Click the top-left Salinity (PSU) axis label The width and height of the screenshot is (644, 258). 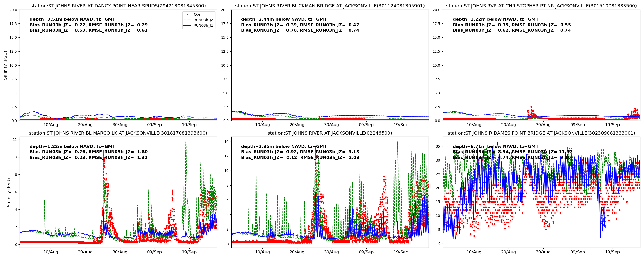click(x=5, y=65)
